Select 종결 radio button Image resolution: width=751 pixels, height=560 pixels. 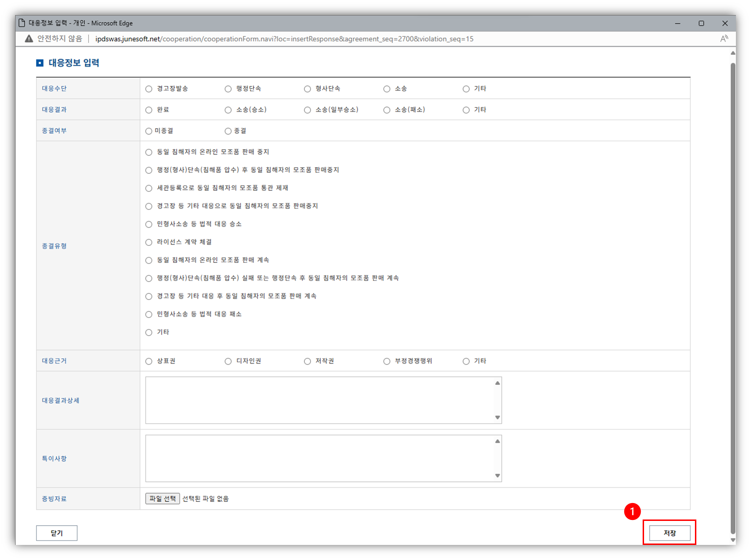click(x=228, y=131)
